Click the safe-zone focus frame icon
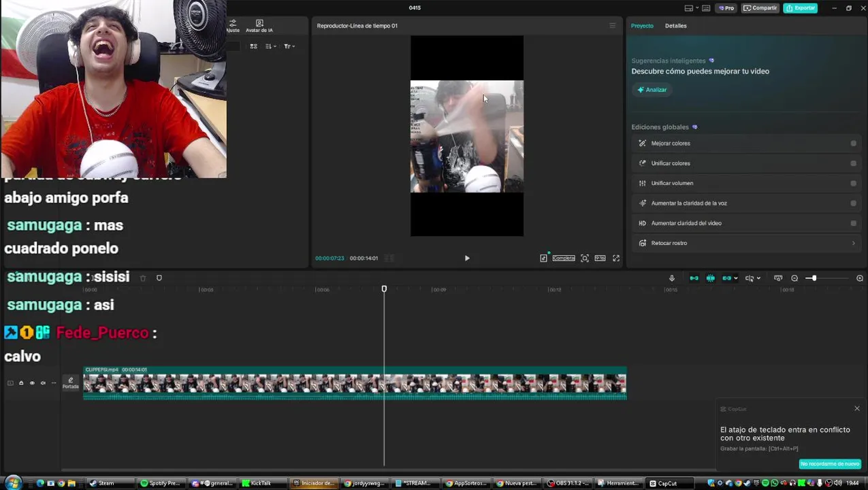 (x=585, y=258)
